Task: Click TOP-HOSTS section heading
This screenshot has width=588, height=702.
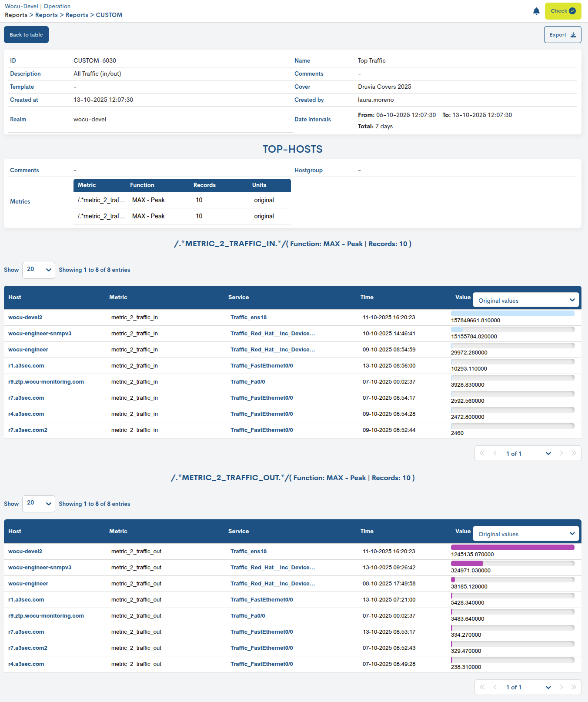Action: point(293,149)
